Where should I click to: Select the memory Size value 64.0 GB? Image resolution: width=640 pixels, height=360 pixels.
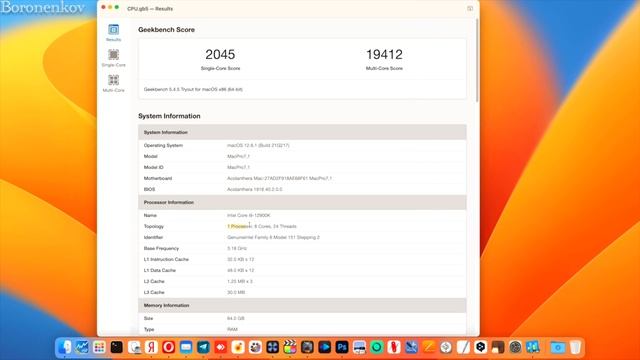[x=236, y=318]
